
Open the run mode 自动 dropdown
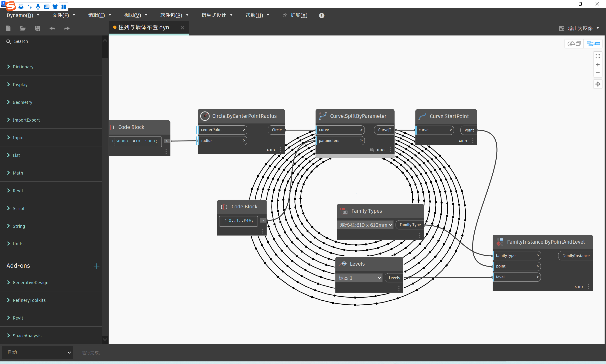(37, 352)
